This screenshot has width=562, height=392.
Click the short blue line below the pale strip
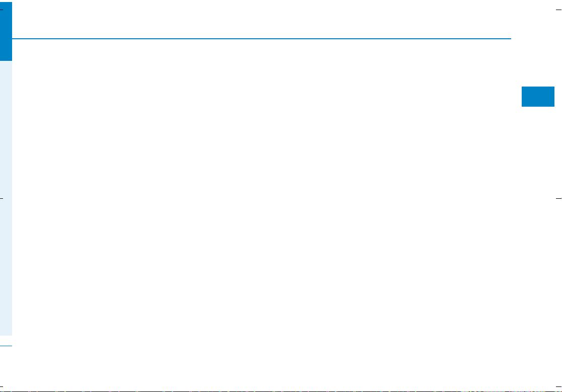click(x=6, y=346)
